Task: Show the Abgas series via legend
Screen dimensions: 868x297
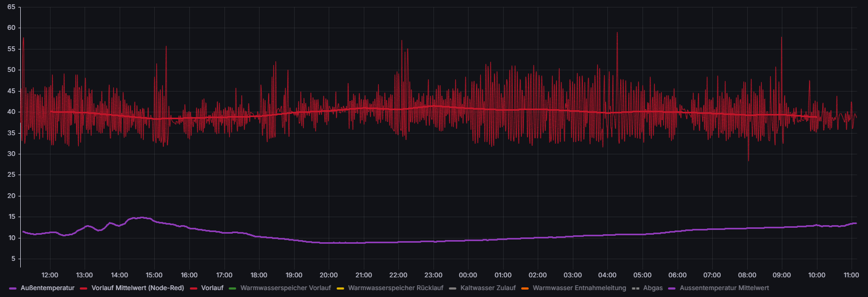Action: pyautogui.click(x=653, y=288)
